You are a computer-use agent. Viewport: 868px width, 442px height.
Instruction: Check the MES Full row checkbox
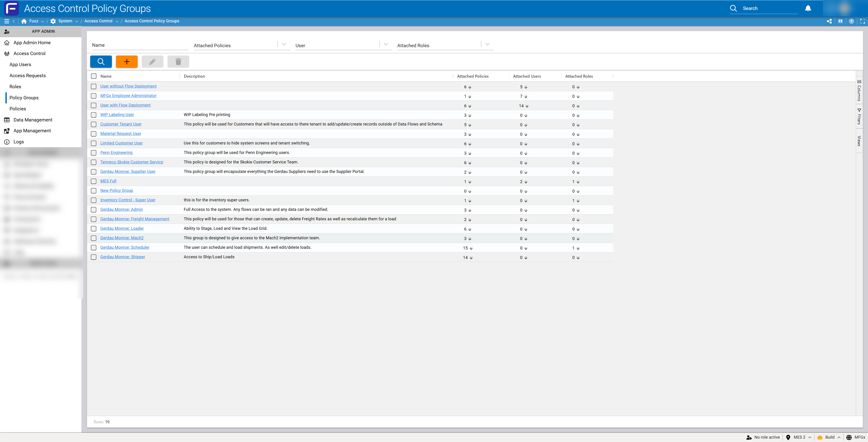click(x=94, y=181)
